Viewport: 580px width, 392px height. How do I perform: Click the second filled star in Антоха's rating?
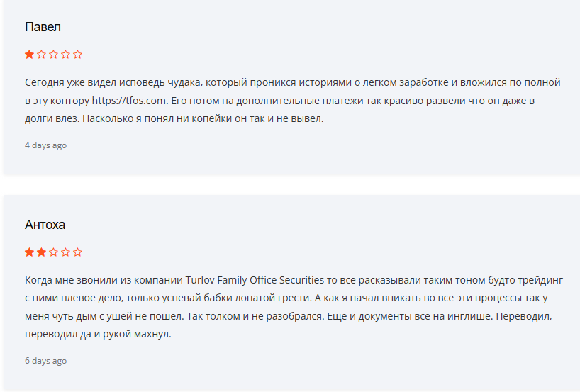coord(41,252)
